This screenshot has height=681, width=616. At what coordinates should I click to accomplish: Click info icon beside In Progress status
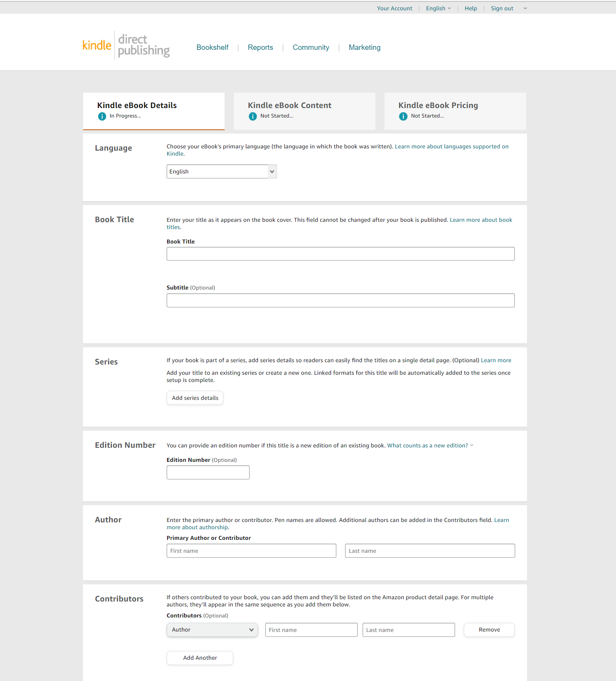[102, 116]
